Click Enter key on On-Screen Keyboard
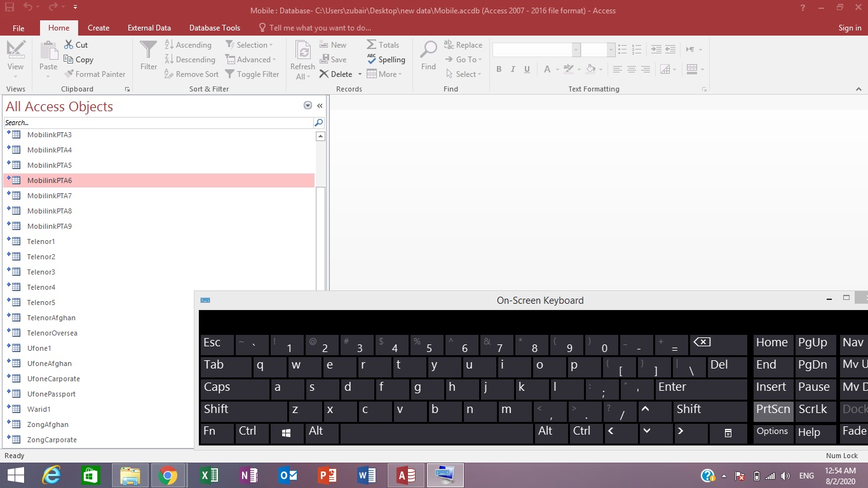 tap(701, 390)
